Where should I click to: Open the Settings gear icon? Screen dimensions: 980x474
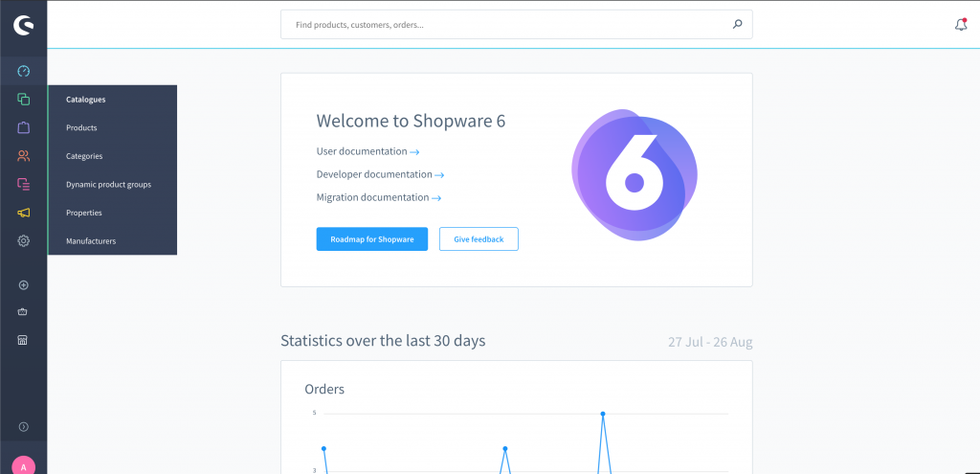click(x=24, y=240)
